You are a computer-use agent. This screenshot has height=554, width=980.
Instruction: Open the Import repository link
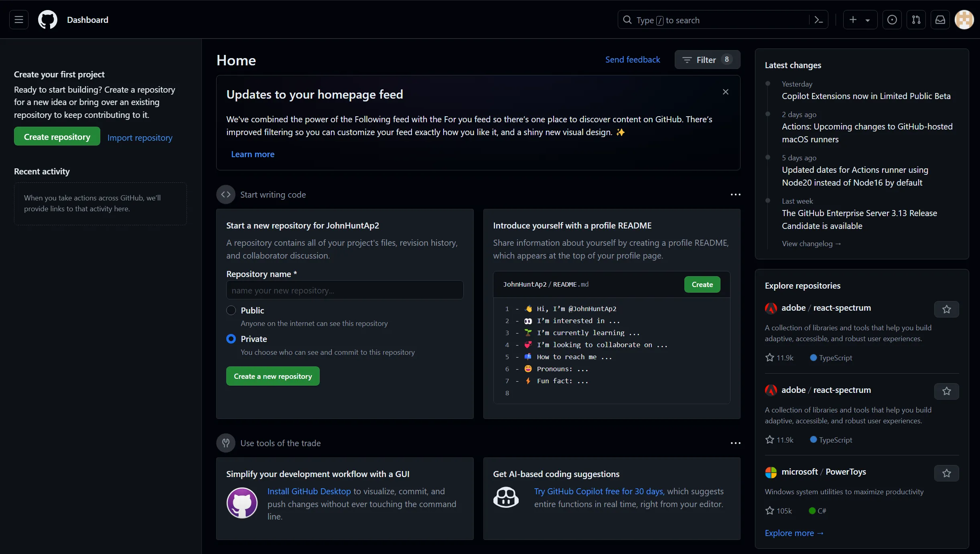point(140,137)
